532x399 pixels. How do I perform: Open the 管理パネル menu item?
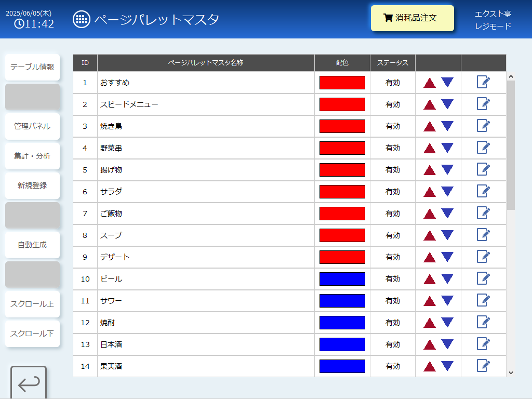(32, 126)
